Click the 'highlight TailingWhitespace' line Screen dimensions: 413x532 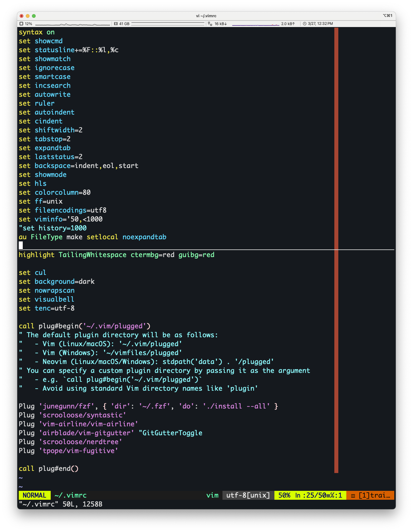click(x=116, y=255)
